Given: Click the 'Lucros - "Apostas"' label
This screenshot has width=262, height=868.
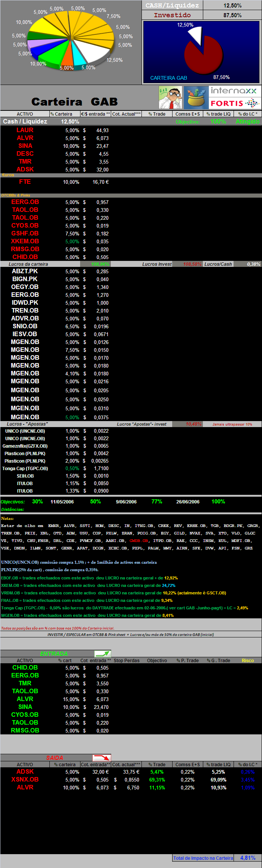Looking at the screenshot, I should 27,424.
